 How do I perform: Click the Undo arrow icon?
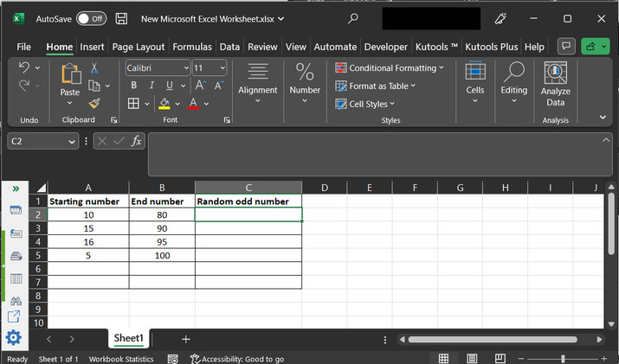(24, 67)
